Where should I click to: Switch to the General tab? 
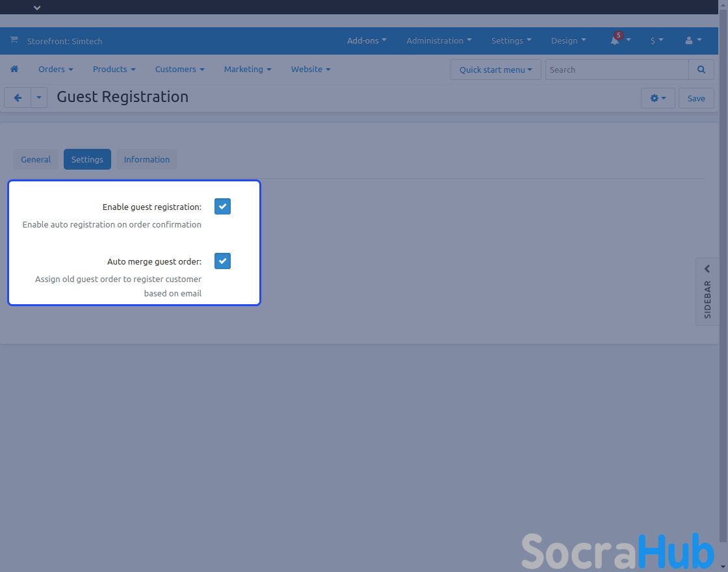pos(36,159)
